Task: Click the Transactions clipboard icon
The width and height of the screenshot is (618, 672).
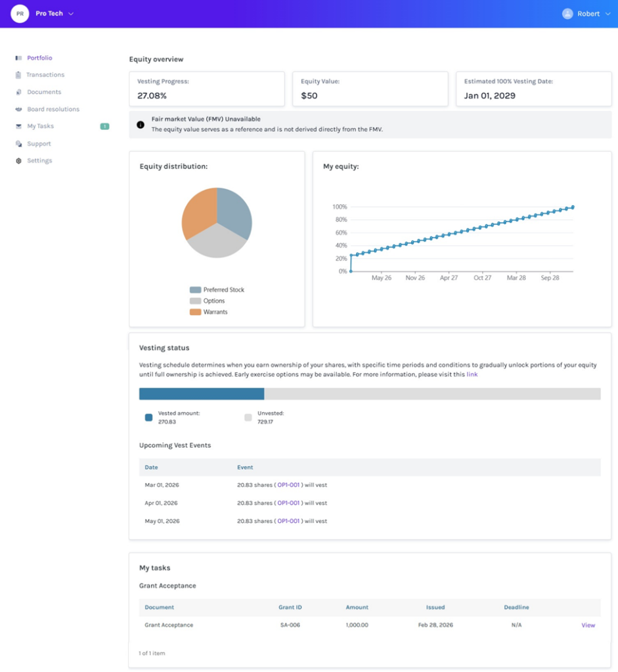Action: click(x=18, y=75)
